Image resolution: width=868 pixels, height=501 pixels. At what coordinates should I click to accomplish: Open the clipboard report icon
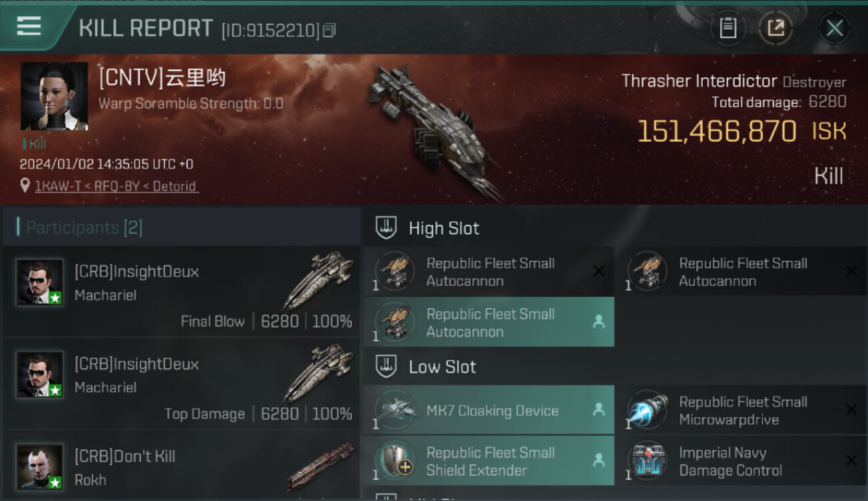pyautogui.click(x=728, y=28)
